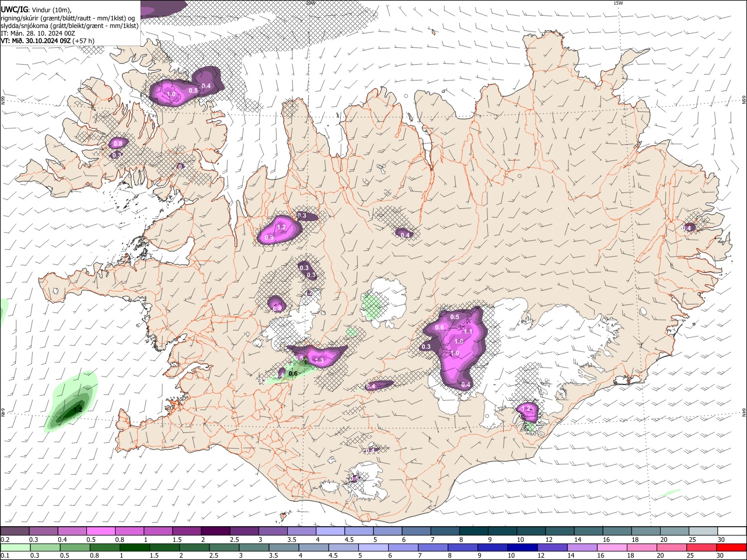The width and height of the screenshot is (747, 560).
Task: Click the 0.4 value in the small north-central cell
Action: coord(406,235)
